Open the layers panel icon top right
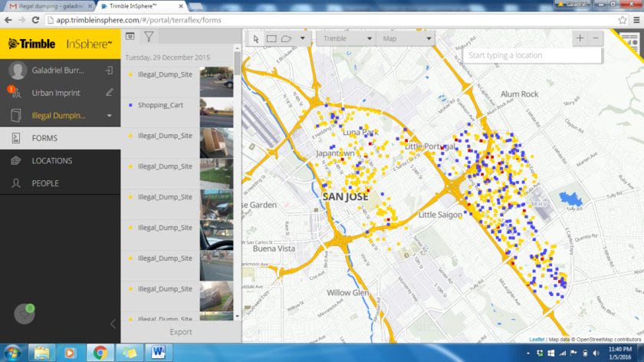 [x=629, y=42]
